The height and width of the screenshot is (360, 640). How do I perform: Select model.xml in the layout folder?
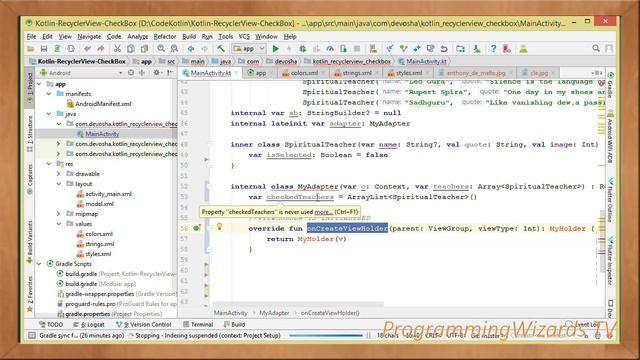[x=95, y=204]
